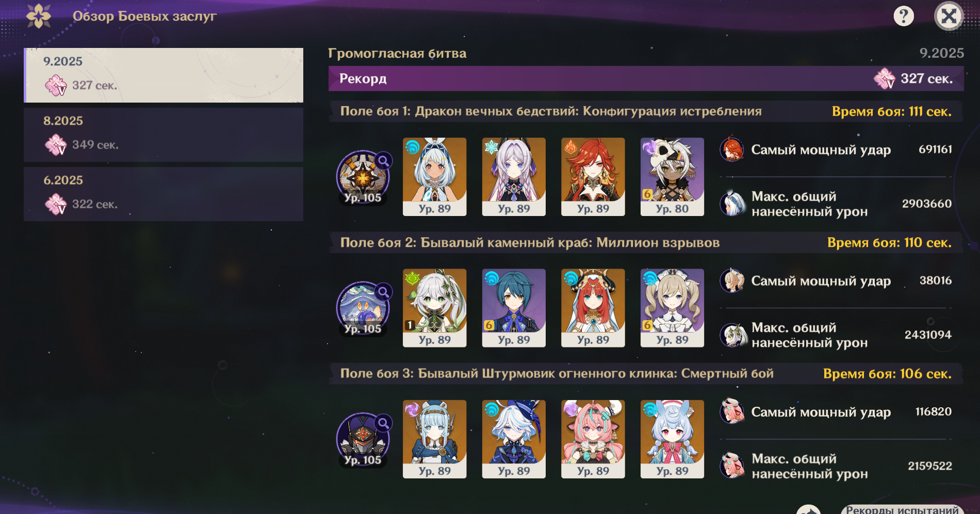Select the 6.2025 record with 322 сек.
980x514 pixels.
pos(164,194)
